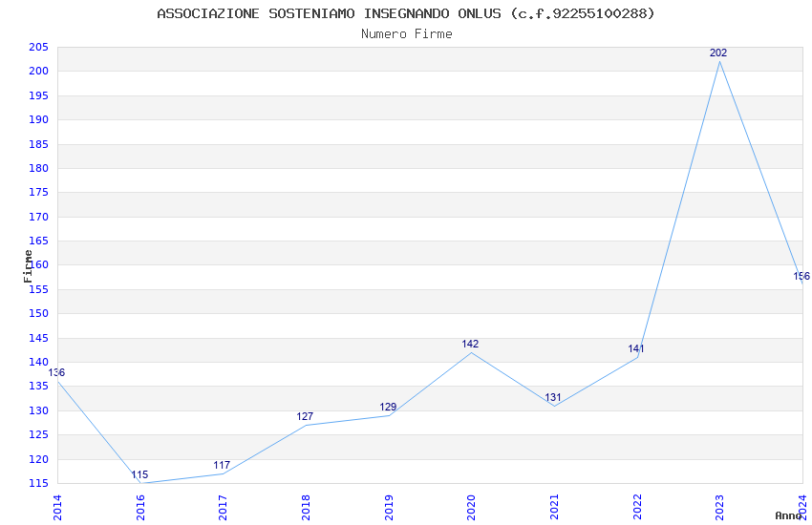Click the y-axis value 185
The height and width of the screenshot is (525, 812).
[x=38, y=144]
